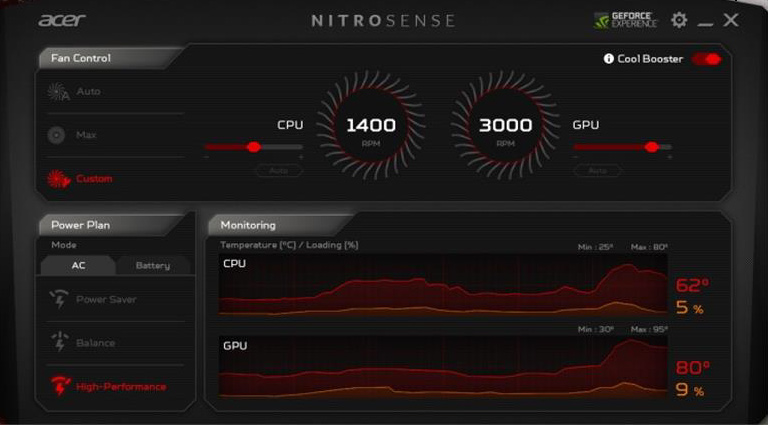
Task: Select the Custom fan mode icon
Action: [59, 179]
